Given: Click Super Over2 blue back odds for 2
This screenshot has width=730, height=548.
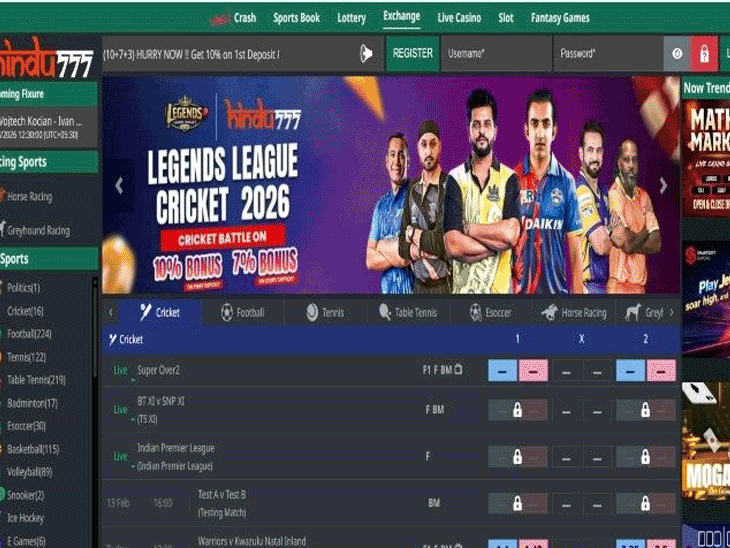Looking at the screenshot, I should [x=630, y=371].
